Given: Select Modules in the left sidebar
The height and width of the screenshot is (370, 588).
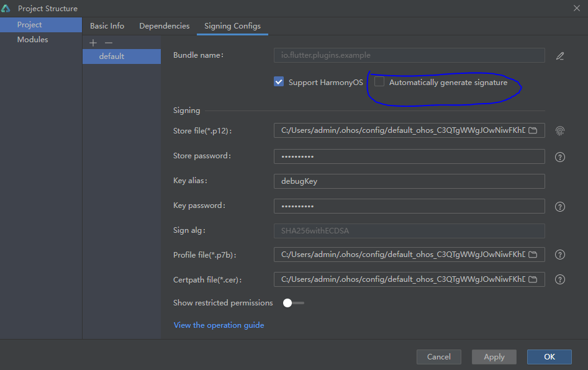Looking at the screenshot, I should tap(41, 39).
